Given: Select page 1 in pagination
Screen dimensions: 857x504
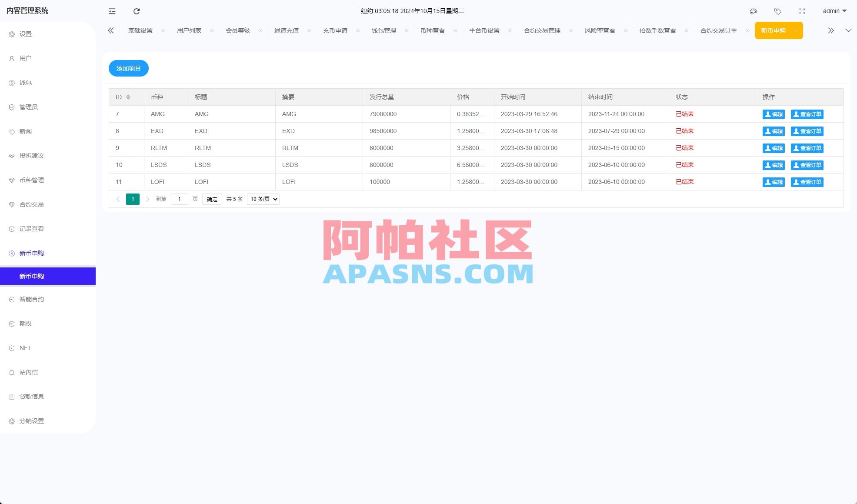Looking at the screenshot, I should pos(133,199).
